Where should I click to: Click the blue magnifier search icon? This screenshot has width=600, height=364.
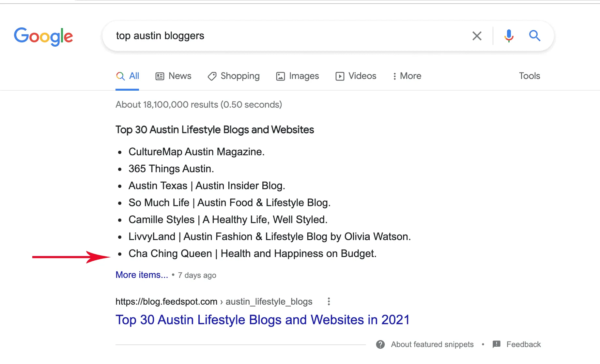point(534,36)
